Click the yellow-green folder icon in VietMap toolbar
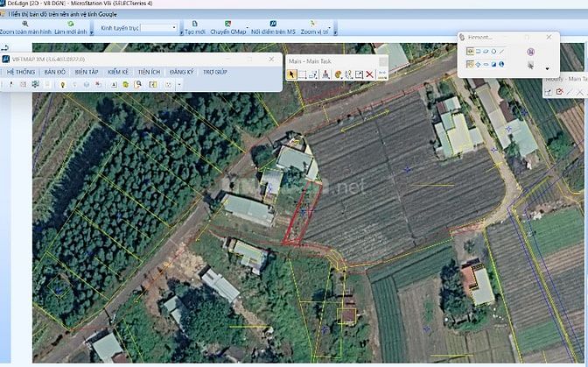Viewport: 588px width, 367px height. [x=126, y=85]
